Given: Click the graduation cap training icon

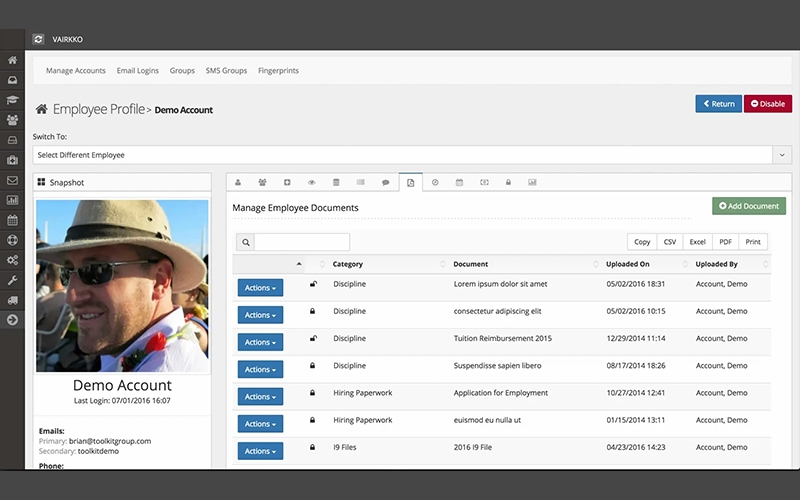Looking at the screenshot, I should [12, 100].
